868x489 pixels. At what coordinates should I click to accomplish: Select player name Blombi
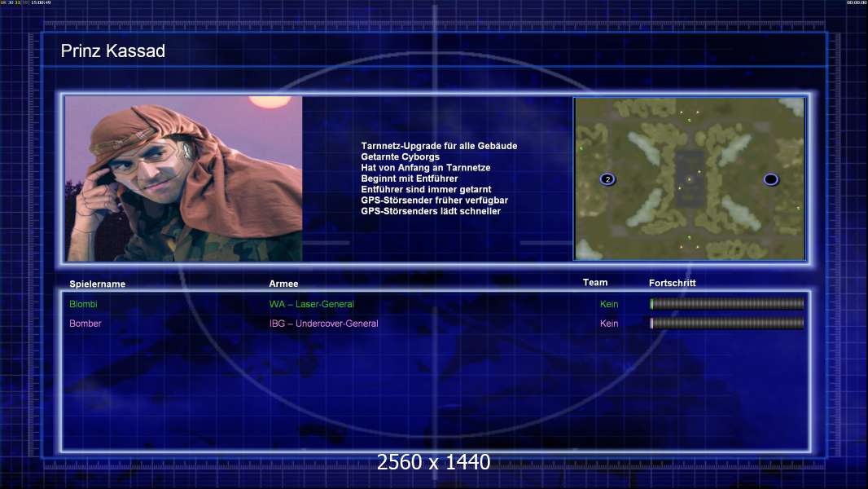83,304
